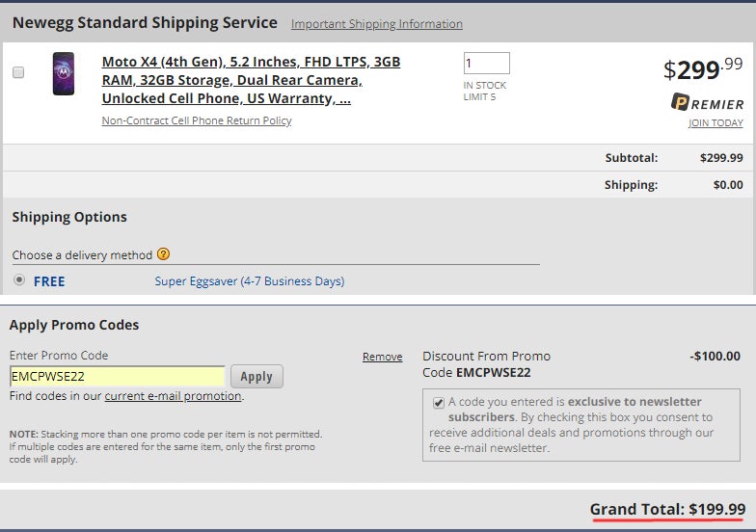Open the Moto X4 (4th Gen) product title link
This screenshot has height=532, width=756.
click(x=251, y=80)
